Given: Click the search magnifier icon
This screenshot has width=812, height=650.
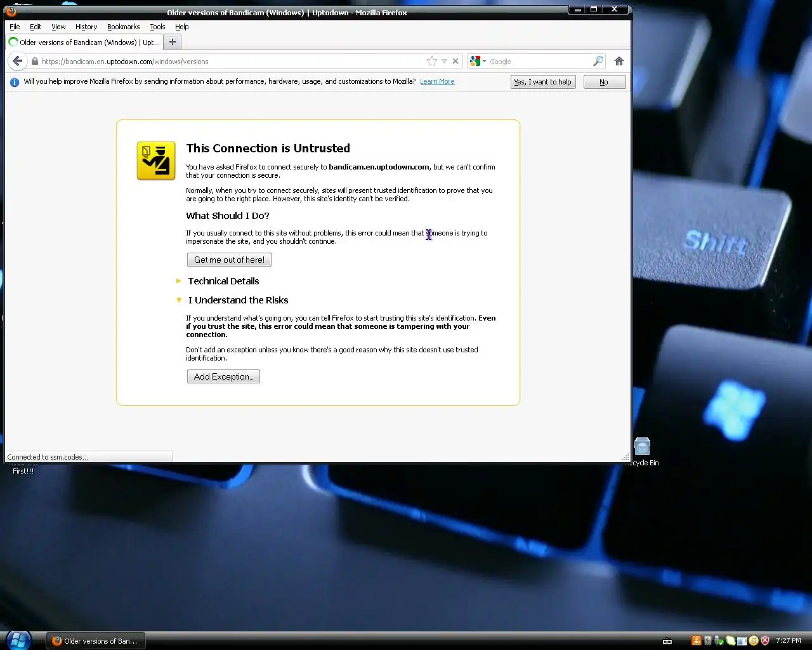Looking at the screenshot, I should click(598, 61).
